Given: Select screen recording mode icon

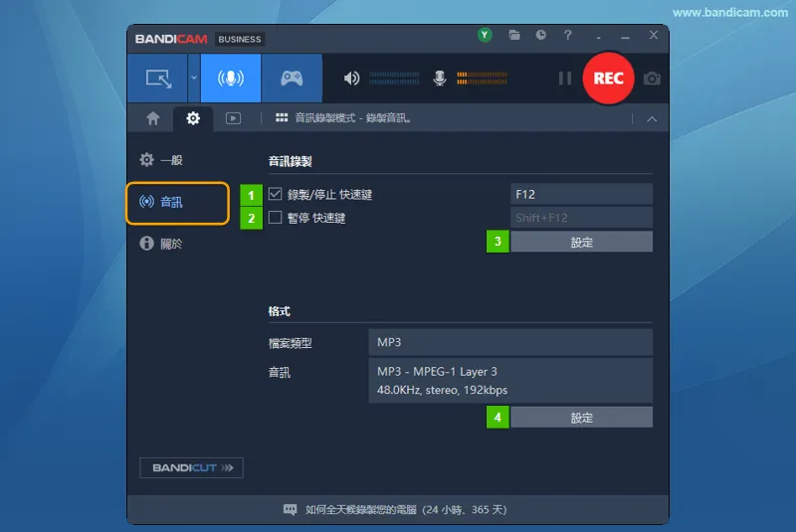Looking at the screenshot, I should coord(158,79).
